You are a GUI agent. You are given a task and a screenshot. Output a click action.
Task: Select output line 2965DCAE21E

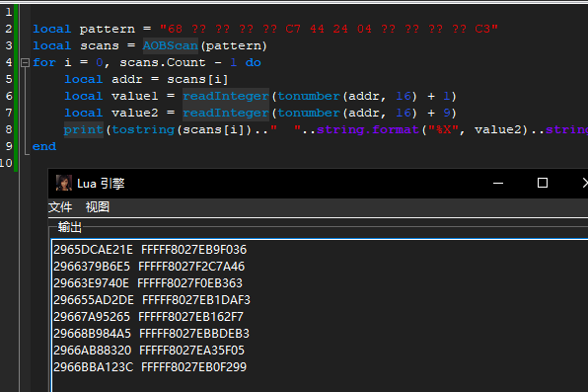[x=150, y=250]
